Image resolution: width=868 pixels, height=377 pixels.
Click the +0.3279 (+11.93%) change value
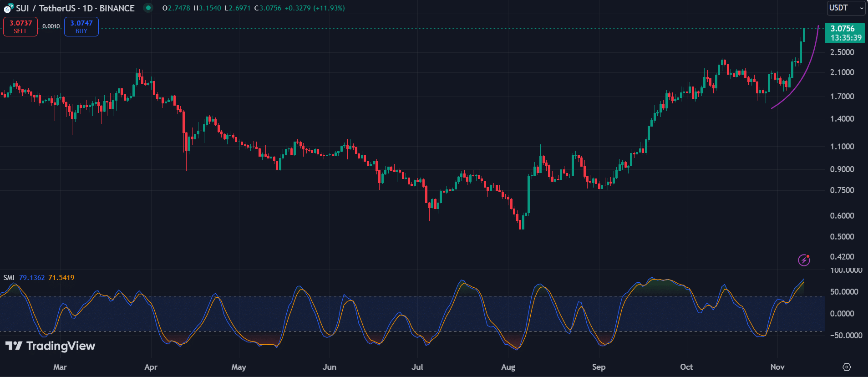(315, 8)
